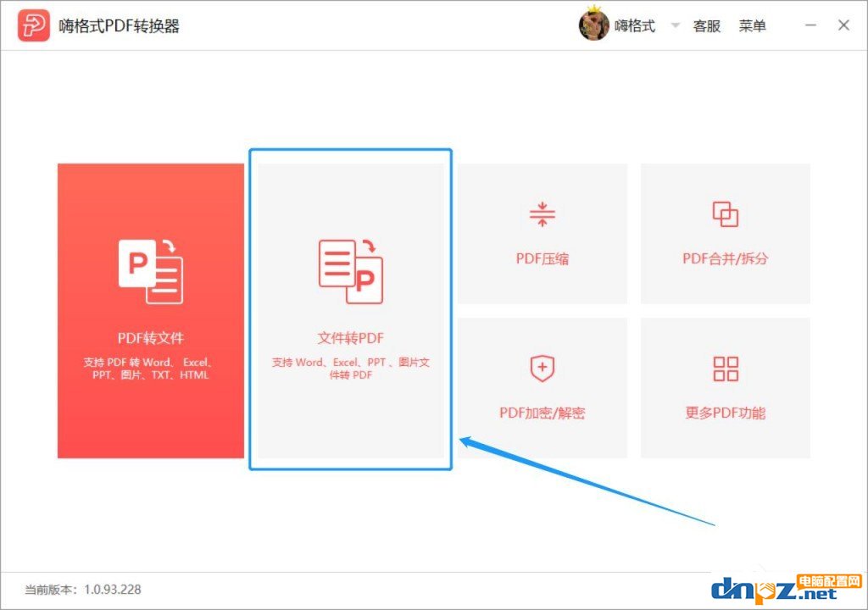Open the user avatar profile picture
This screenshot has width=868, height=610.
(594, 25)
